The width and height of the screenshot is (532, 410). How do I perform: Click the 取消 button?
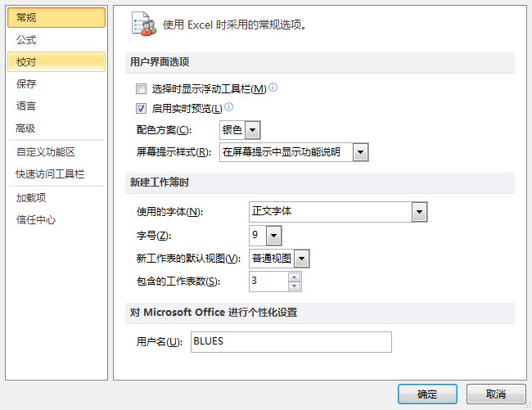pyautogui.click(x=496, y=394)
